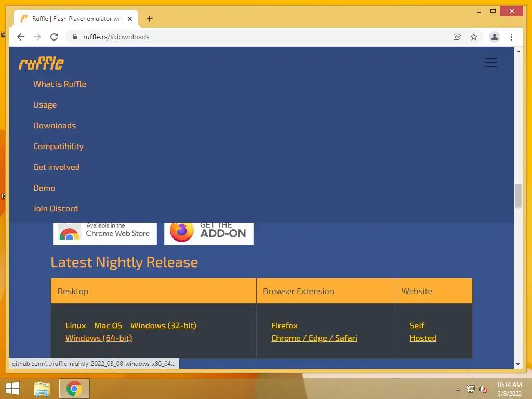The height and width of the screenshot is (399, 532).
Task: Click the address bar URL
Action: pyautogui.click(x=116, y=37)
